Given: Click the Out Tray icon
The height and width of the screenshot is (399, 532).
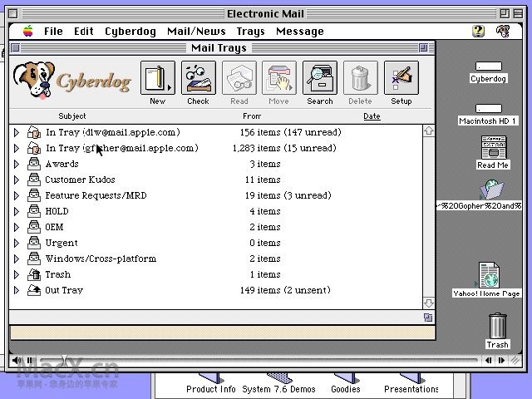Looking at the screenshot, I should pyautogui.click(x=34, y=290).
